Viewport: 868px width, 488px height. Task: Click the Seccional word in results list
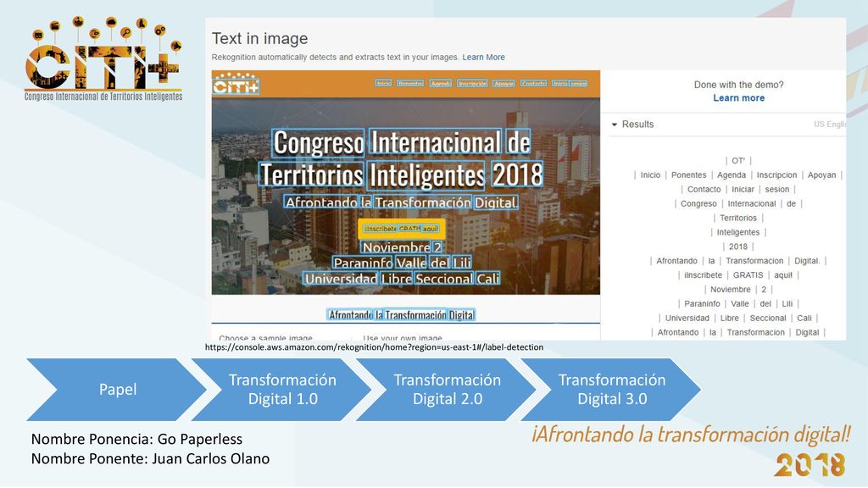coord(768,319)
